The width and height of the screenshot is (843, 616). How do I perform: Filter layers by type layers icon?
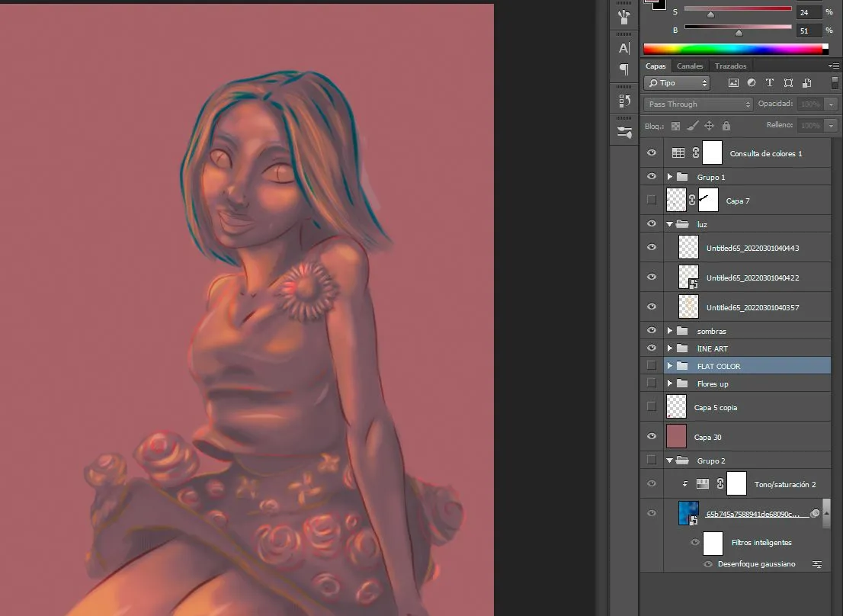[770, 83]
